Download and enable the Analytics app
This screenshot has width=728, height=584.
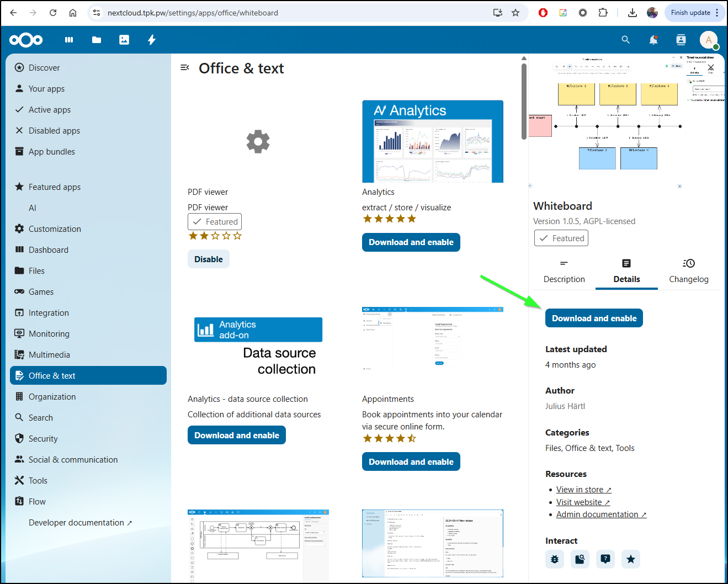411,242
